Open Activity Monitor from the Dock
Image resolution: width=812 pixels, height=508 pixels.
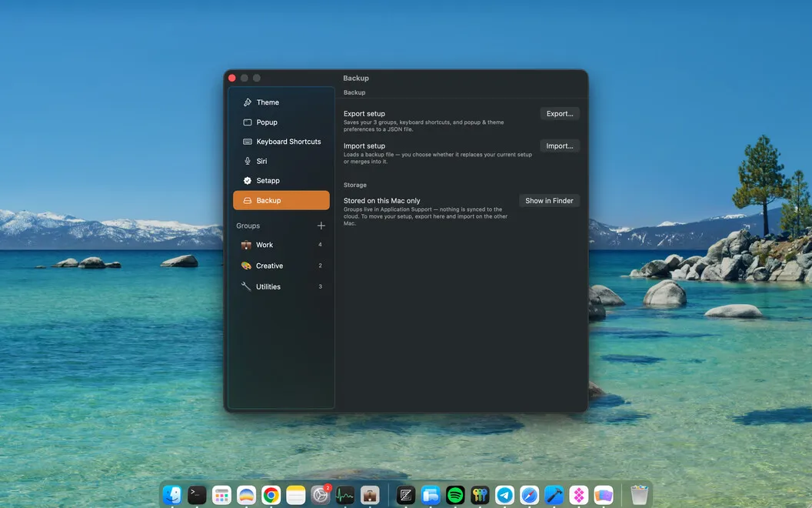pos(345,495)
